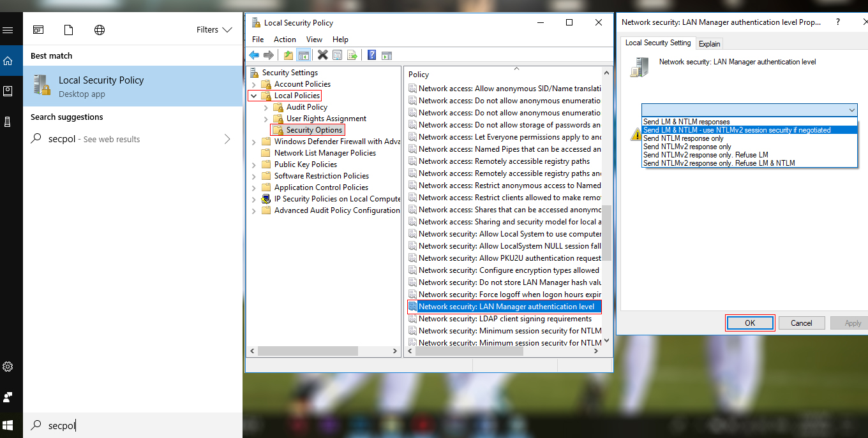The height and width of the screenshot is (438, 868).
Task: Open the File menu
Action: 258,40
